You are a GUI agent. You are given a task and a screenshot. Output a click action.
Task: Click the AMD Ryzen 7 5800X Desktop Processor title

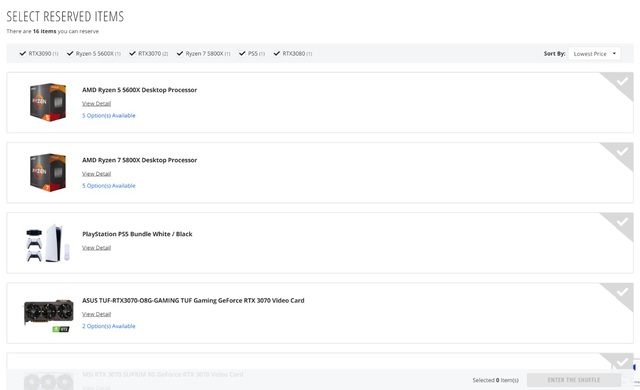[140, 160]
